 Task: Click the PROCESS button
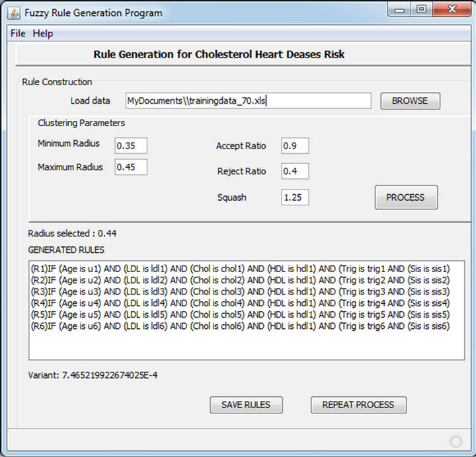coord(406,197)
